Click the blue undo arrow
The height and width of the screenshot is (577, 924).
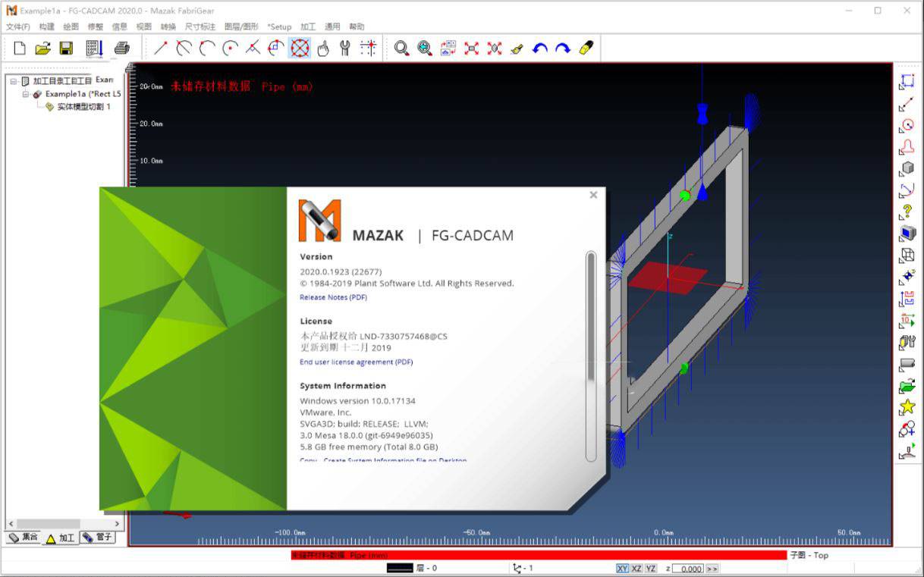539,49
